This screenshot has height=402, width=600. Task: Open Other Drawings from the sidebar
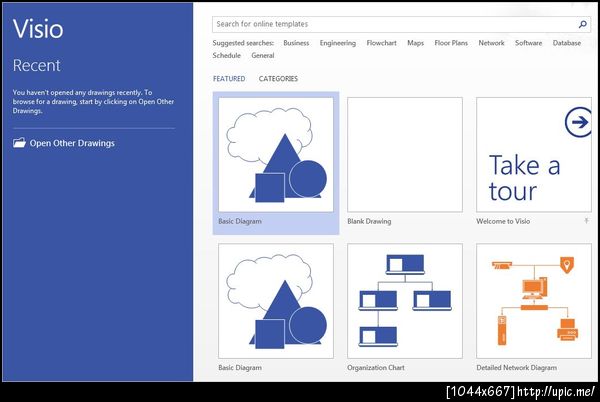[64, 143]
